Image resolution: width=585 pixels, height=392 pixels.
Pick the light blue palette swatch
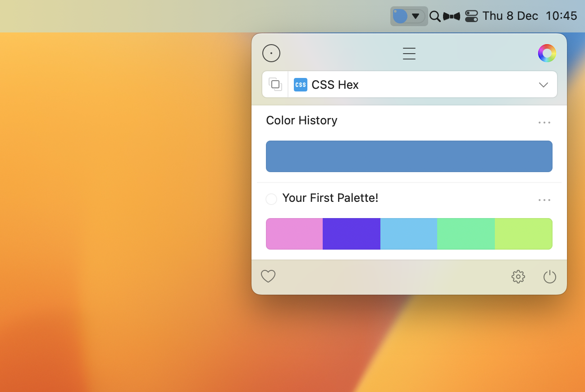coord(409,234)
